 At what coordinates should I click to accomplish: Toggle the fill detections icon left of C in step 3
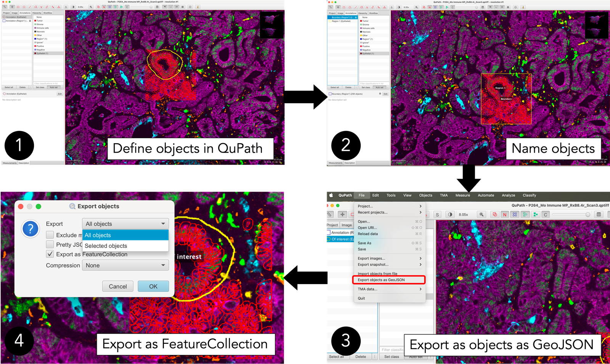(x=536, y=214)
